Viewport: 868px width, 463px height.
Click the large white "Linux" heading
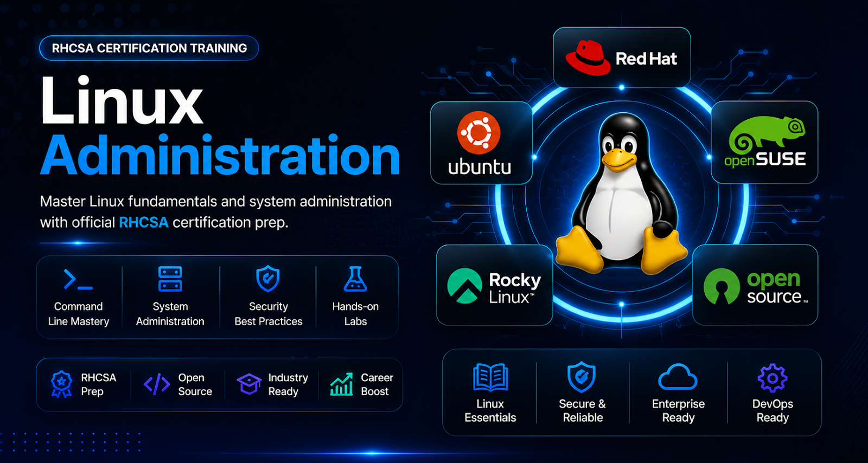[x=122, y=100]
